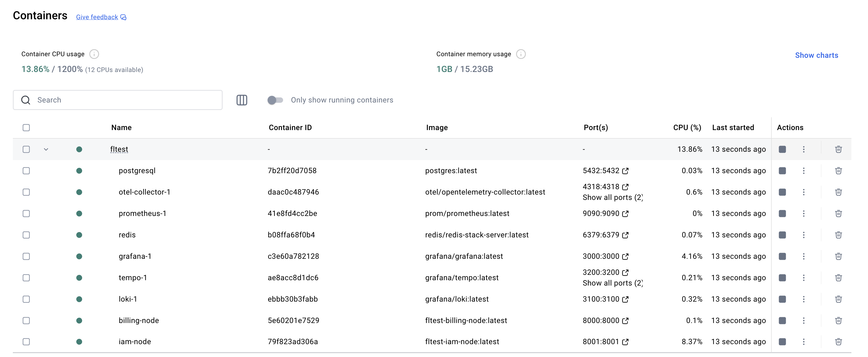Select the postgresql container checkbox
Viewport: 868px width, 357px height.
click(26, 170)
